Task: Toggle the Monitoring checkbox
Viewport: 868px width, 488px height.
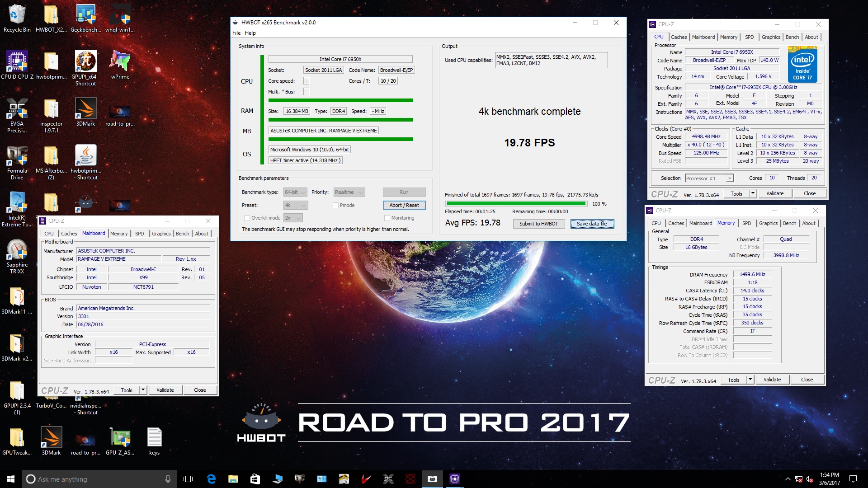Action: tap(387, 218)
